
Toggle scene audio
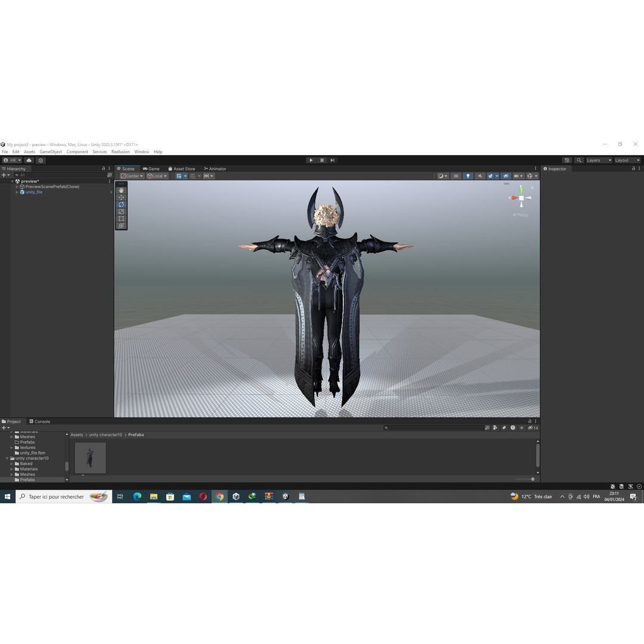(479, 176)
